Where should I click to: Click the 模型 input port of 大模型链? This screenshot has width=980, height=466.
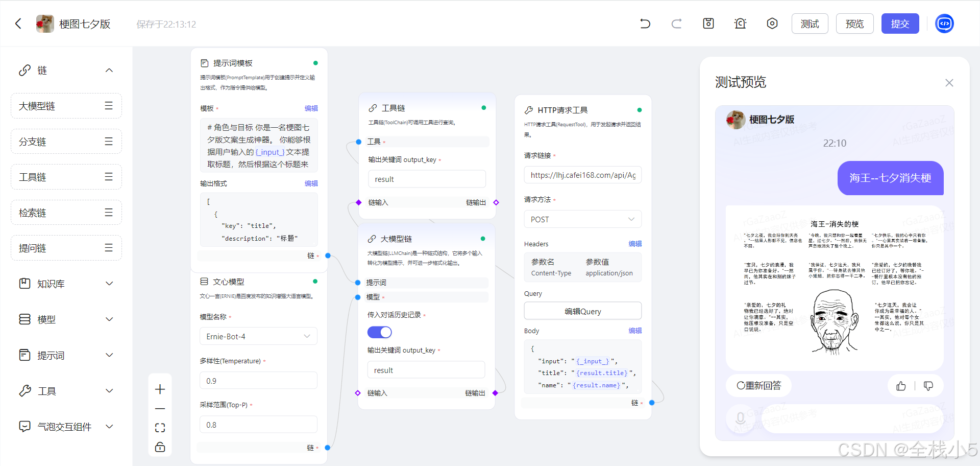(x=357, y=297)
